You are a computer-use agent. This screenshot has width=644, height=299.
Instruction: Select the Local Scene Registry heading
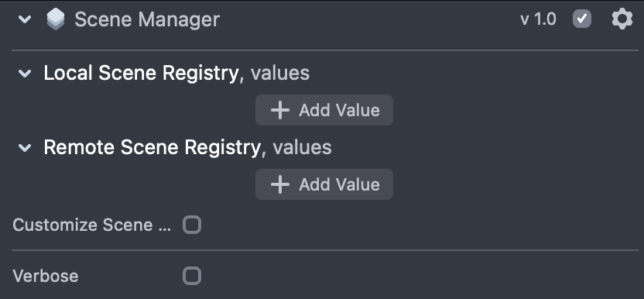click(x=141, y=74)
